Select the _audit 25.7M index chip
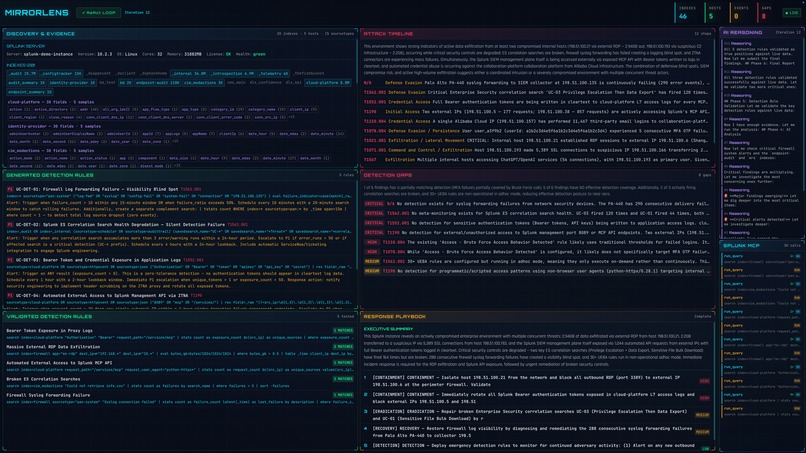 pos(22,74)
